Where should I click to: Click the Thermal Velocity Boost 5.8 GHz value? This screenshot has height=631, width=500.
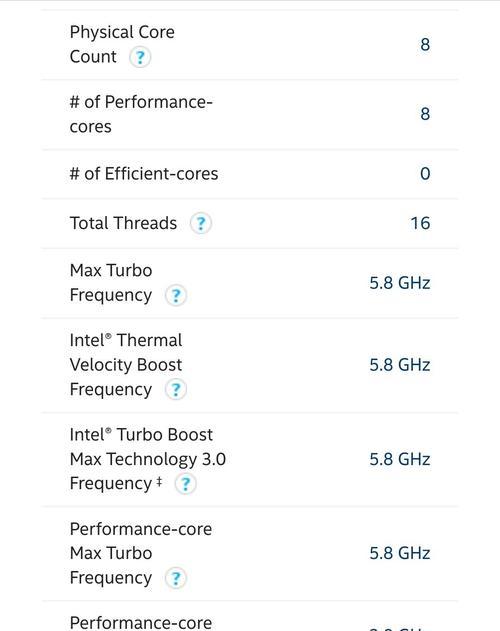[400, 365]
